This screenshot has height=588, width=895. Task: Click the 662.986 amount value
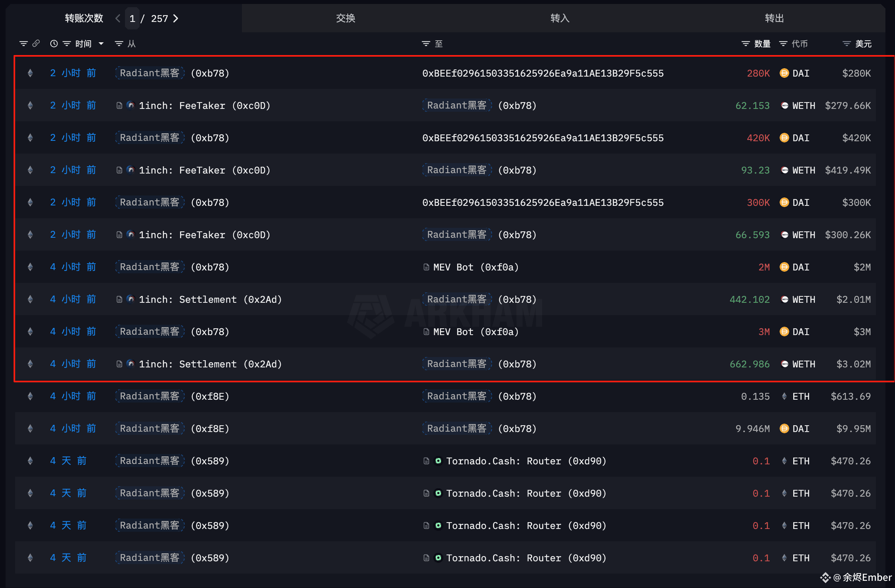click(x=749, y=364)
